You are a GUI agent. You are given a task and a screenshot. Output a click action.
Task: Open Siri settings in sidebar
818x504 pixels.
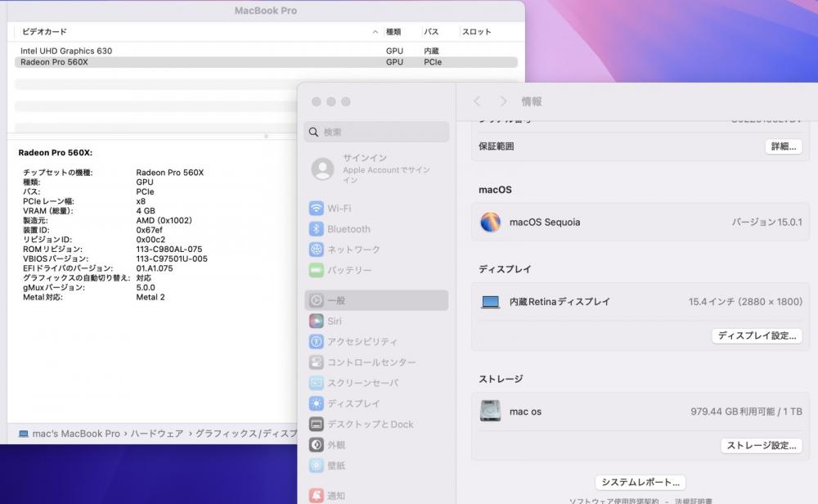pos(334,322)
